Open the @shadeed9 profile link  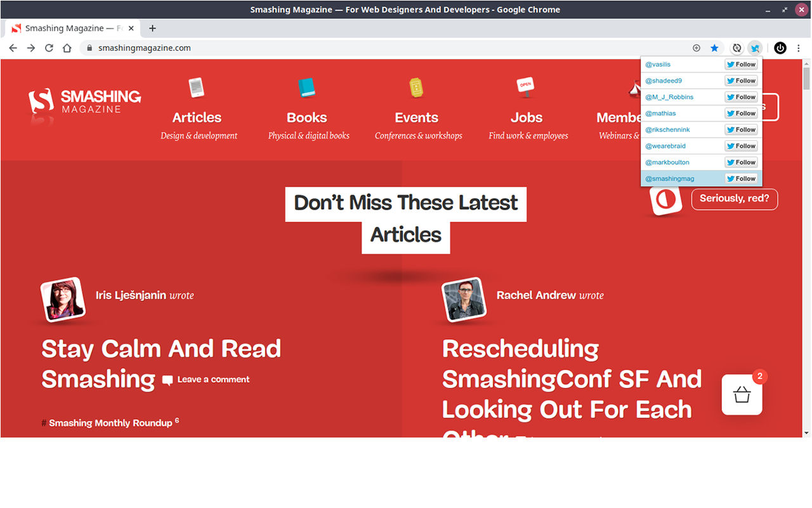point(664,81)
